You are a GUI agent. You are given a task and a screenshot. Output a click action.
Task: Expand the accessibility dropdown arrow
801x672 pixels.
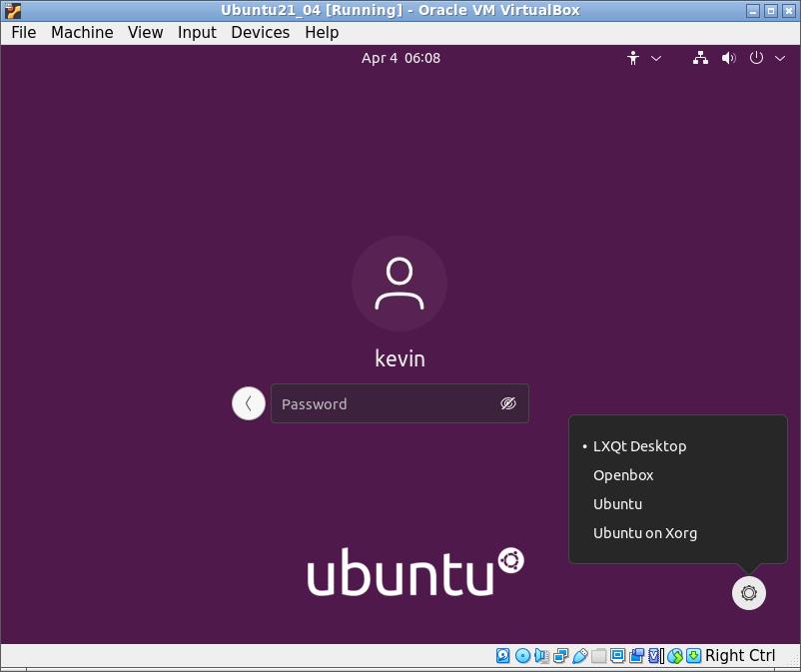click(x=656, y=58)
